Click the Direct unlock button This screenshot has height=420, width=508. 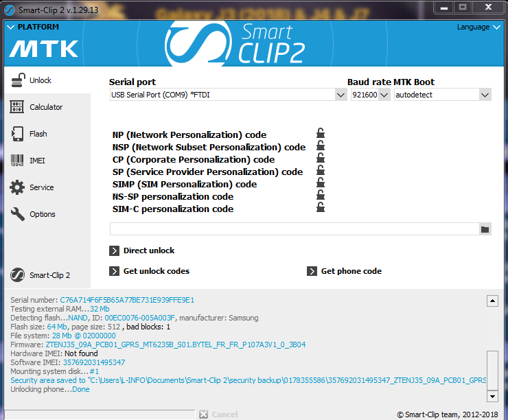pos(142,250)
